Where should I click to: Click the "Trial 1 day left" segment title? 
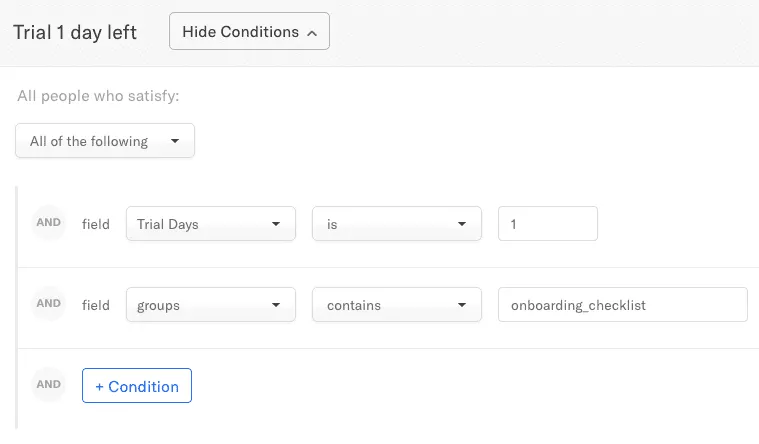(75, 32)
